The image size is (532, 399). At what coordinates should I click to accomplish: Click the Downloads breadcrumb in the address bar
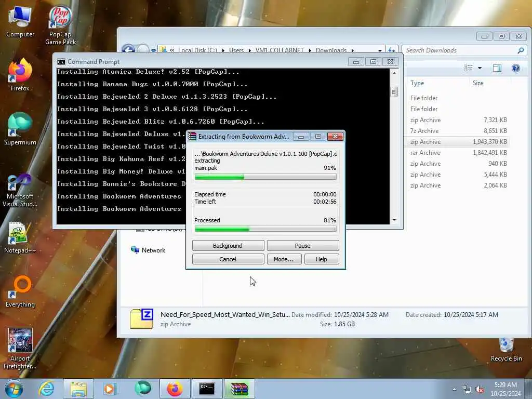331,50
